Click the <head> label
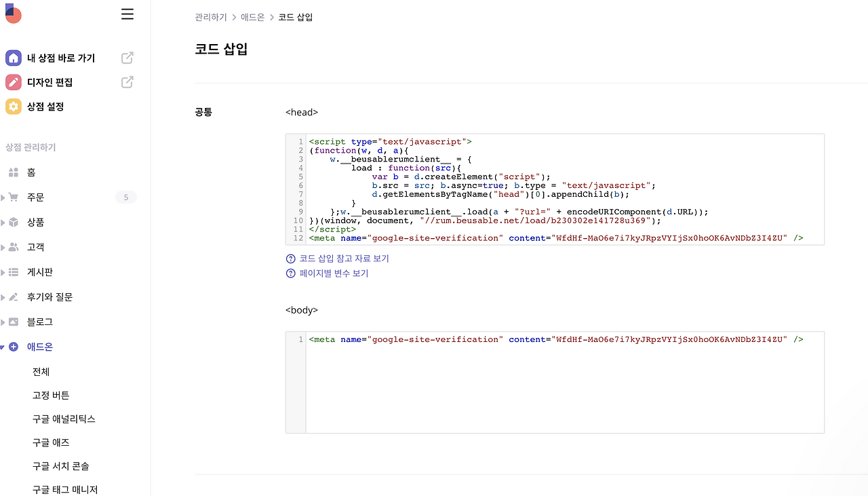 pyautogui.click(x=302, y=112)
